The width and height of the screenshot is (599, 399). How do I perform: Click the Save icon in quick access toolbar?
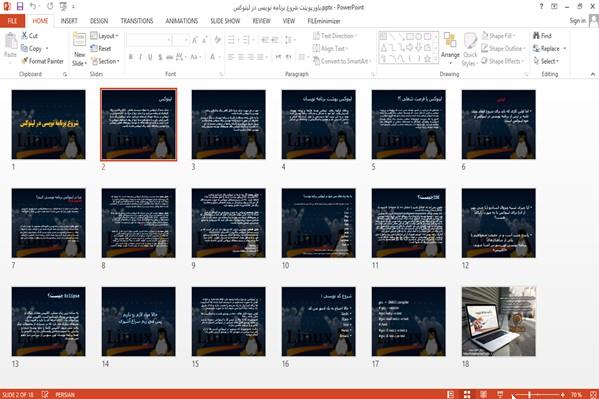click(20, 6)
